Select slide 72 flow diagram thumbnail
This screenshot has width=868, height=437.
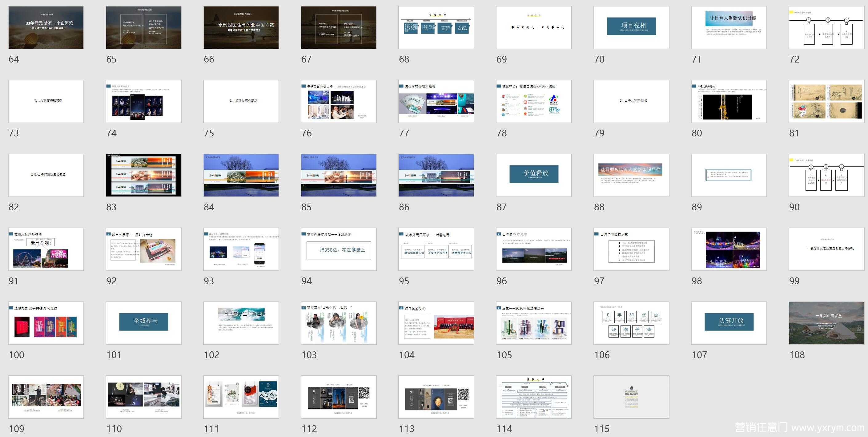tap(826, 27)
